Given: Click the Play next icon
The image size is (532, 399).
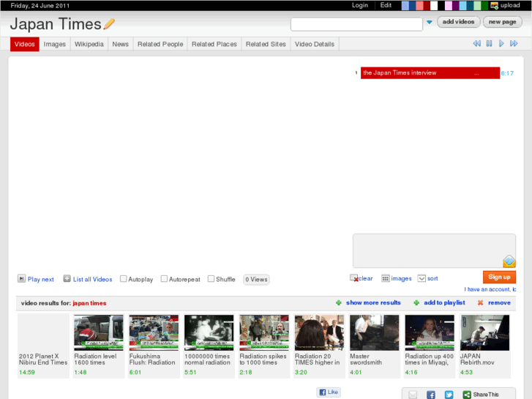Looking at the screenshot, I should [x=21, y=279].
